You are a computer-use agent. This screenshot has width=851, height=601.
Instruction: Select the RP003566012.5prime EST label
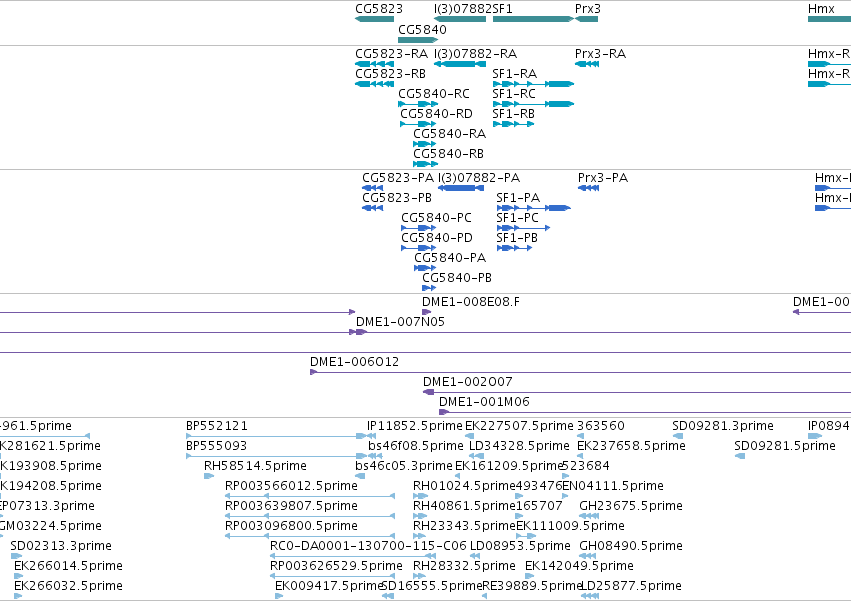pyautogui.click(x=291, y=487)
